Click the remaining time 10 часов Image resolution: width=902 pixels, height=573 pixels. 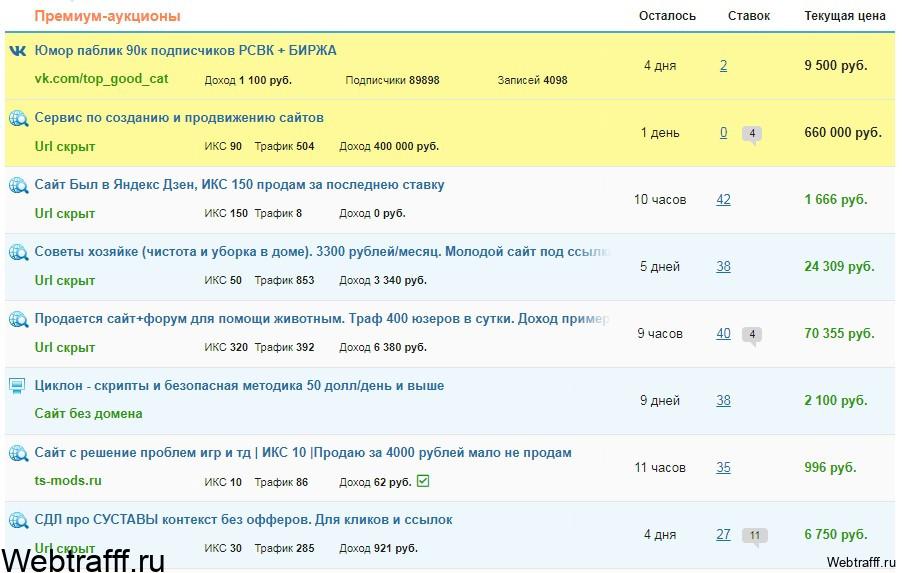point(660,200)
